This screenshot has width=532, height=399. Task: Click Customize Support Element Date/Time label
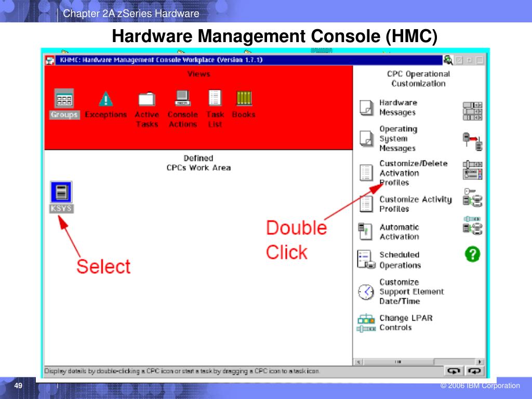coord(411,291)
